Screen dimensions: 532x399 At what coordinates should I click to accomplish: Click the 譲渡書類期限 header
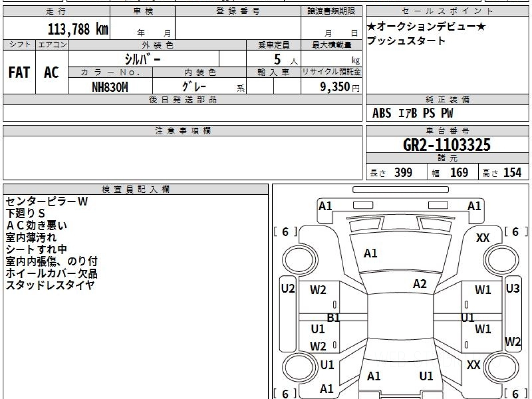(x=332, y=12)
